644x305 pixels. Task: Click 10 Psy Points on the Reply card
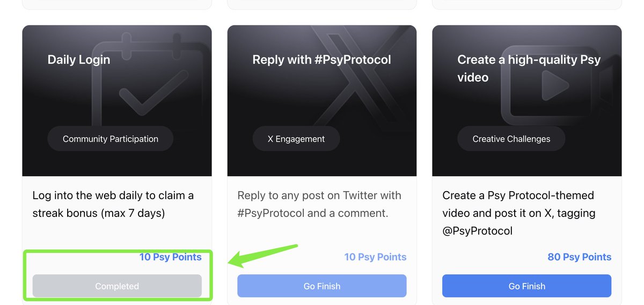coord(375,257)
